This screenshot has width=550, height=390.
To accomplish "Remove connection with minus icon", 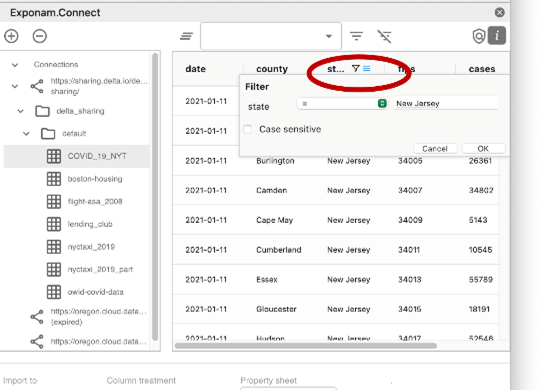I will tap(40, 36).
